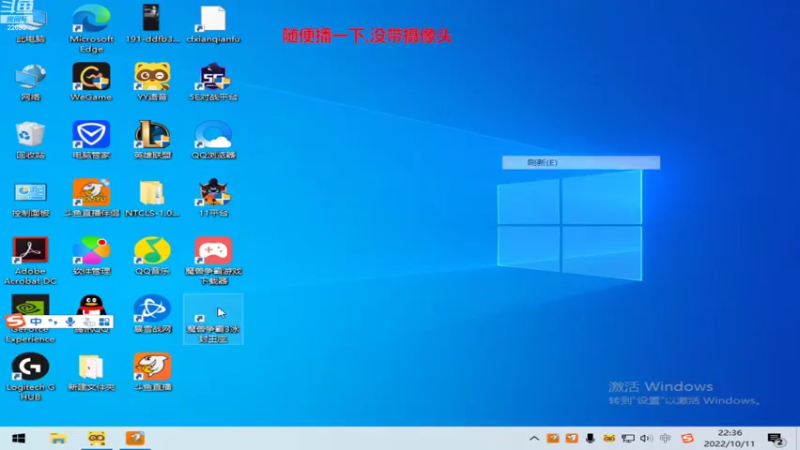Select the 5E对战平台 desktop shortcut
This screenshot has height=450, width=800.
[x=213, y=82]
